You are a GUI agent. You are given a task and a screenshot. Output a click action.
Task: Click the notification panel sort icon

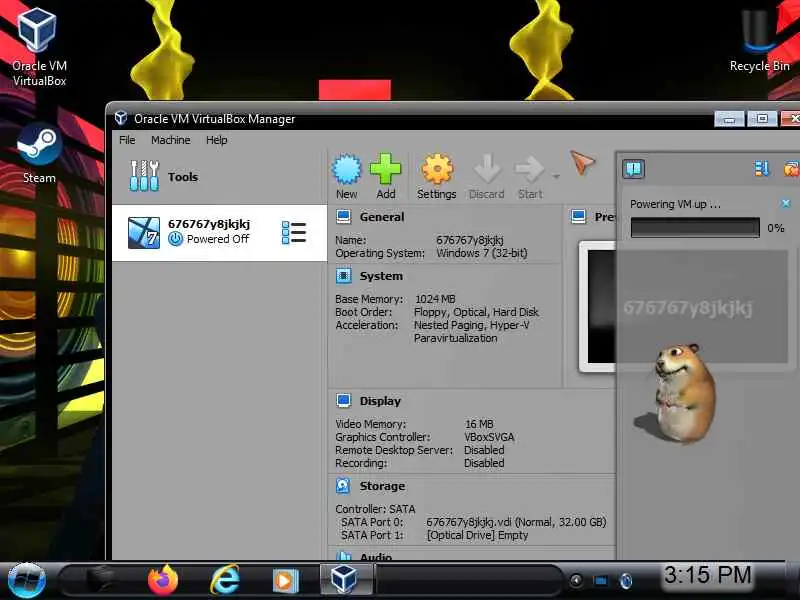click(x=761, y=168)
